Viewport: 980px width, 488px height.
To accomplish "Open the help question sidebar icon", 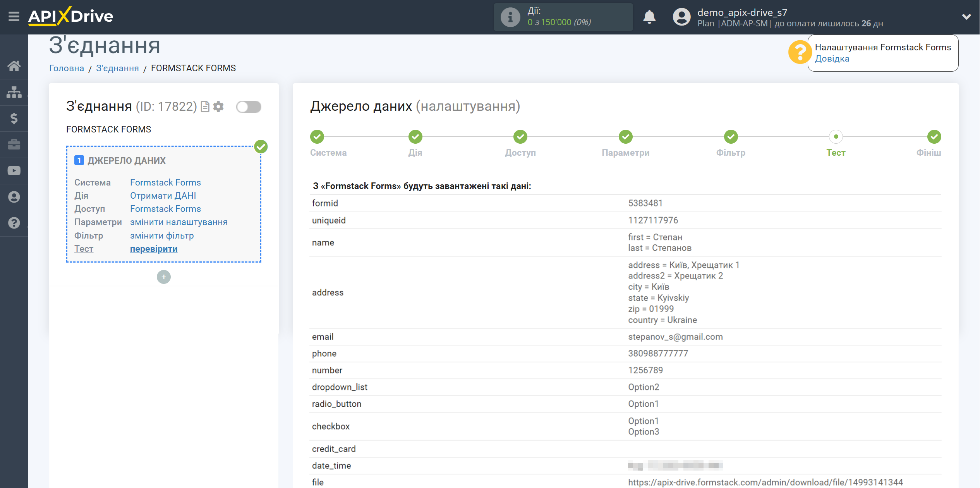I will pyautogui.click(x=14, y=223).
